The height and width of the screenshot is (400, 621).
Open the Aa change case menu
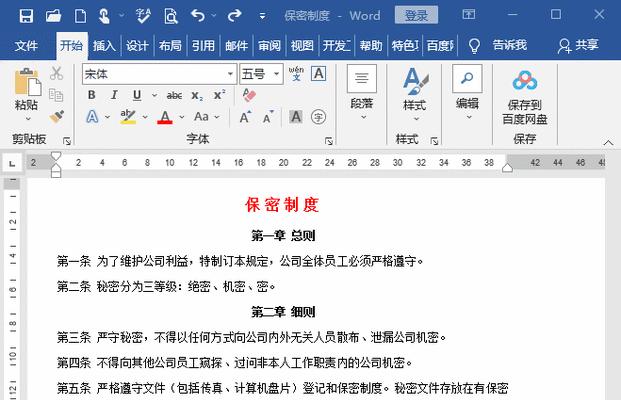(206, 117)
